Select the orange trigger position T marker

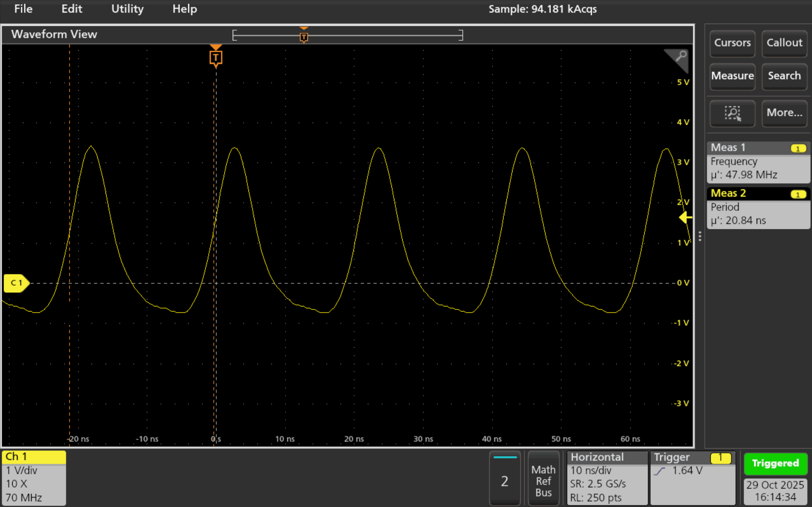[215, 57]
